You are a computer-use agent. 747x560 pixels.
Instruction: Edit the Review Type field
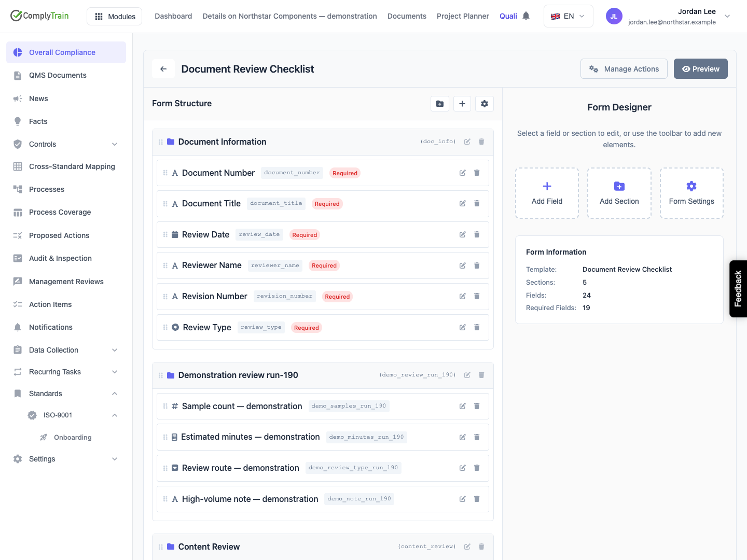coord(463,327)
